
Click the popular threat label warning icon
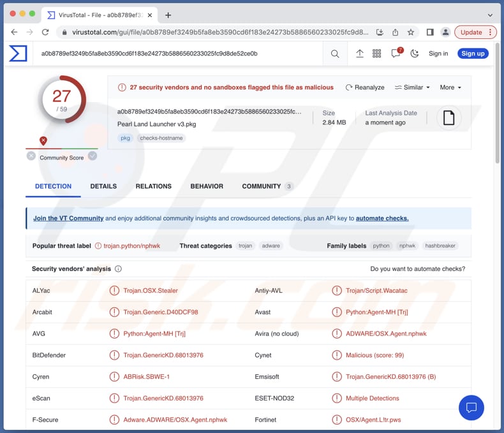(x=98, y=246)
